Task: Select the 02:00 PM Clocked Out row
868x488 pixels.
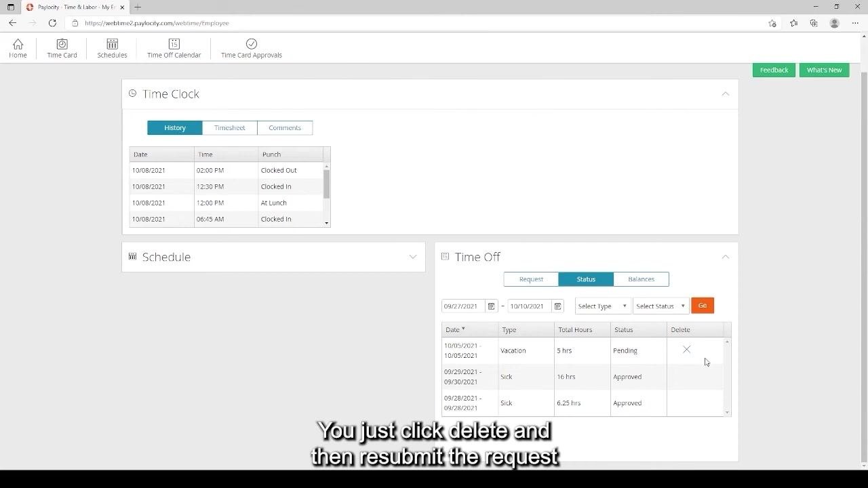Action: [226, 170]
